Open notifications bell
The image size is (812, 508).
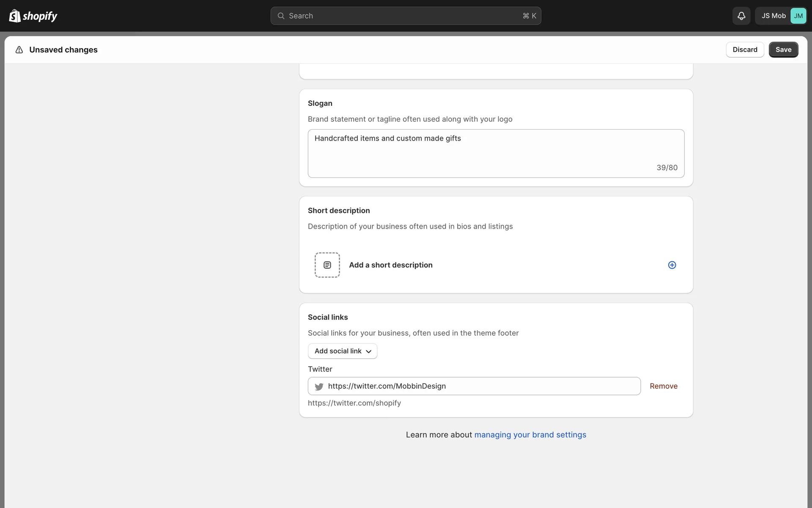coord(741,16)
